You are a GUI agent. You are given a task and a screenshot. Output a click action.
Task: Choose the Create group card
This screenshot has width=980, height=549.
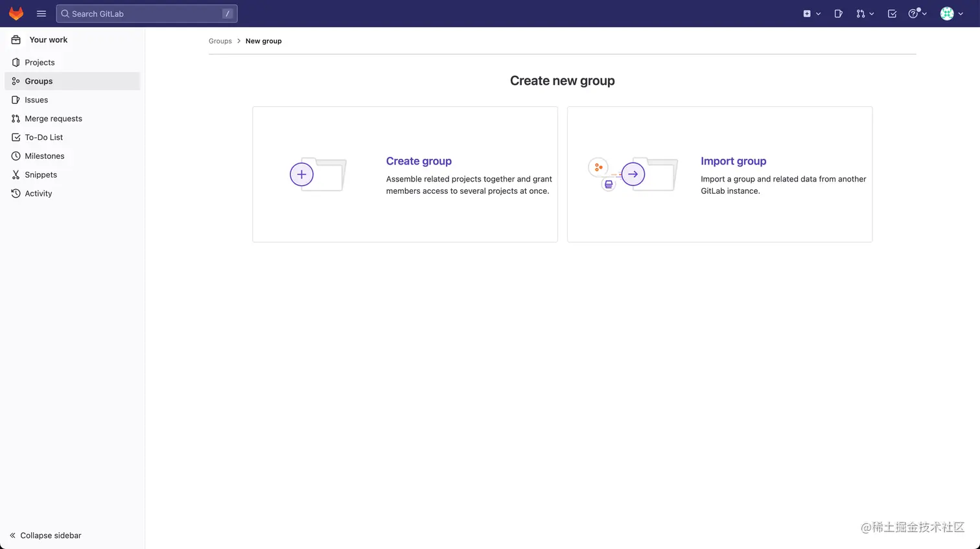(405, 174)
